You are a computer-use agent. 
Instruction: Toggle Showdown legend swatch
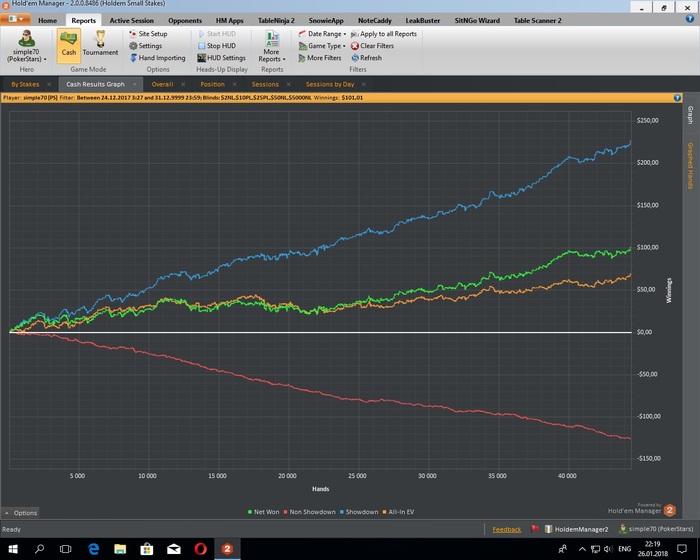coord(342,512)
